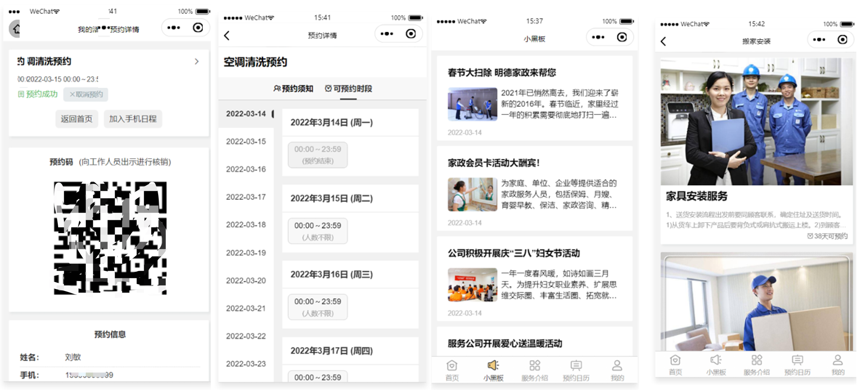Switch to 预约须知 tab
This screenshot has width=868, height=390.
pos(293,89)
